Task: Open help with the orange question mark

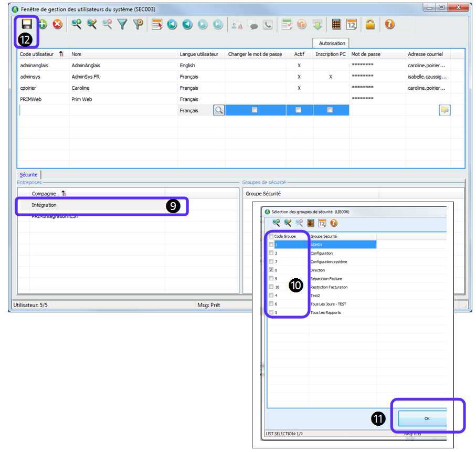Action: (389, 24)
